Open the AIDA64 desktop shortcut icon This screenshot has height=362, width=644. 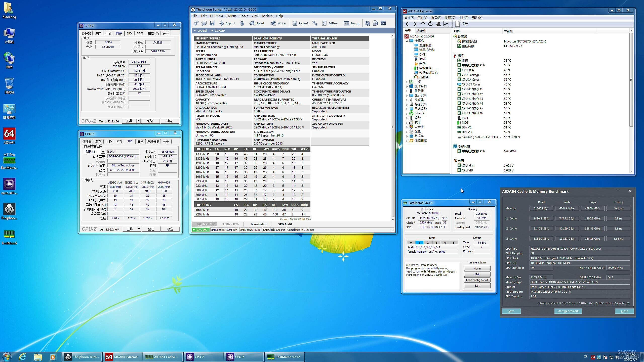pyautogui.click(x=9, y=136)
